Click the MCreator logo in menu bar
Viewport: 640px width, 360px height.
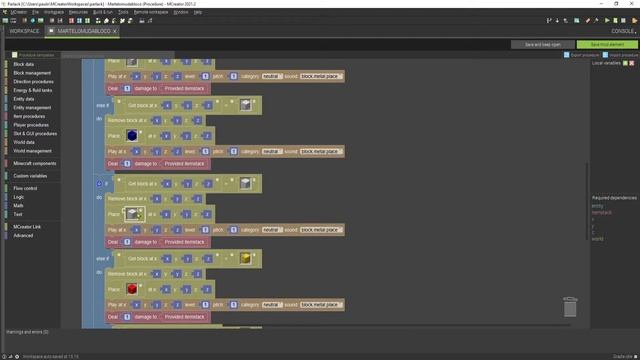point(5,12)
